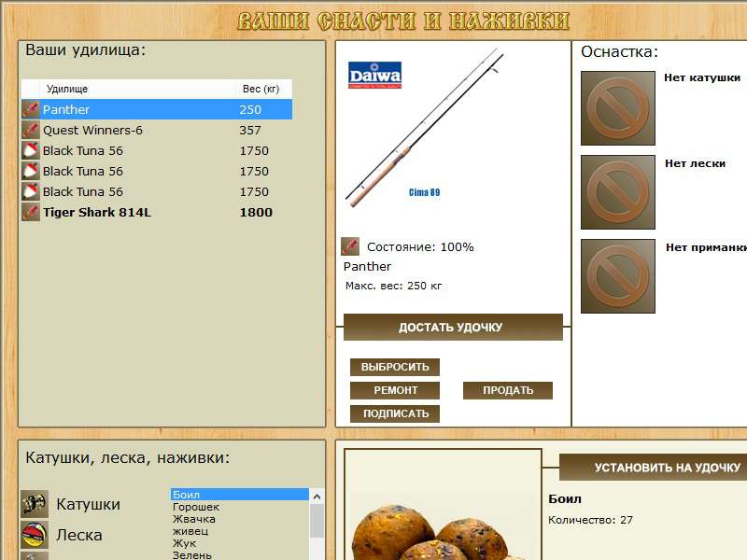The height and width of the screenshot is (560, 747).
Task: Select the Tiger Shark 814L rod
Action: tap(157, 212)
